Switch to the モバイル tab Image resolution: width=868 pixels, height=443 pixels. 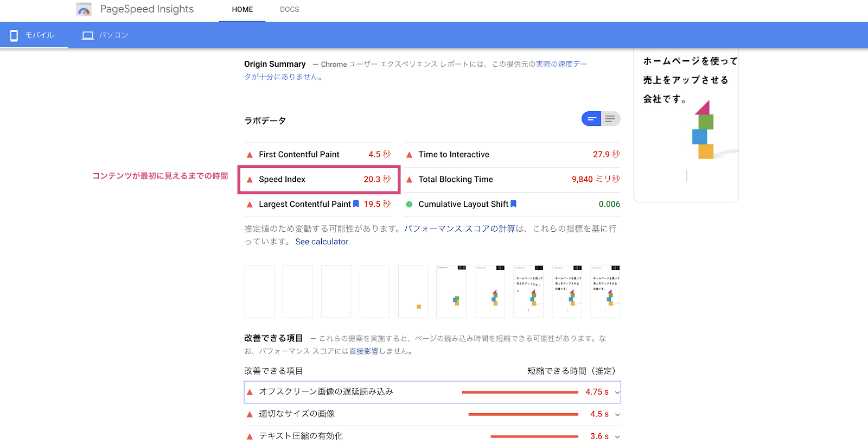[x=34, y=35]
